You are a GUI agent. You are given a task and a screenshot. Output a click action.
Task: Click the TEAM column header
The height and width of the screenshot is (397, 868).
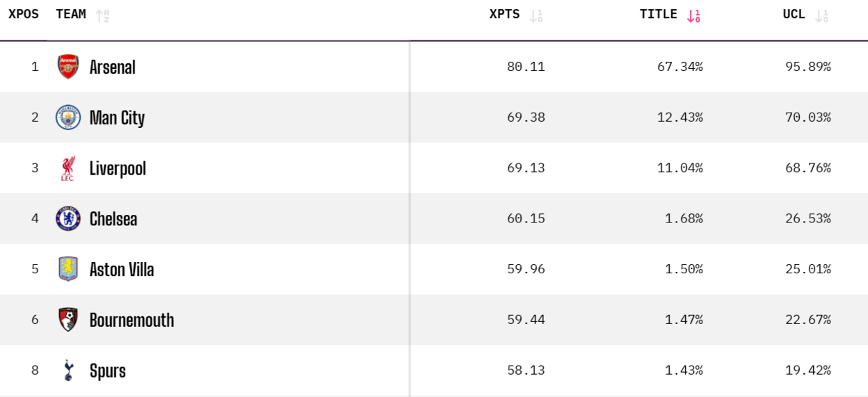71,15
